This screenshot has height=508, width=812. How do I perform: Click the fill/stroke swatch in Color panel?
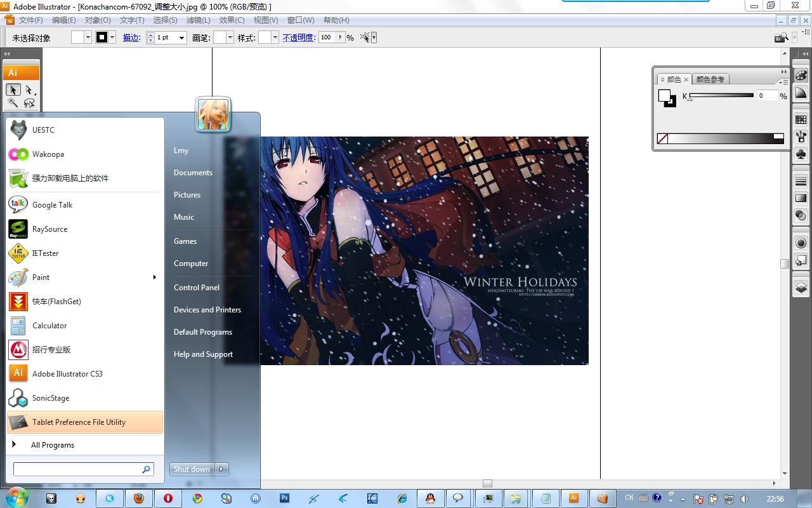667,98
